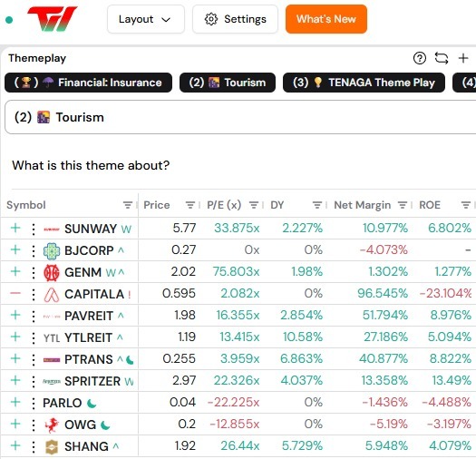
Task: Add PAVREIT to watchlist with plus
Action: click(x=15, y=315)
